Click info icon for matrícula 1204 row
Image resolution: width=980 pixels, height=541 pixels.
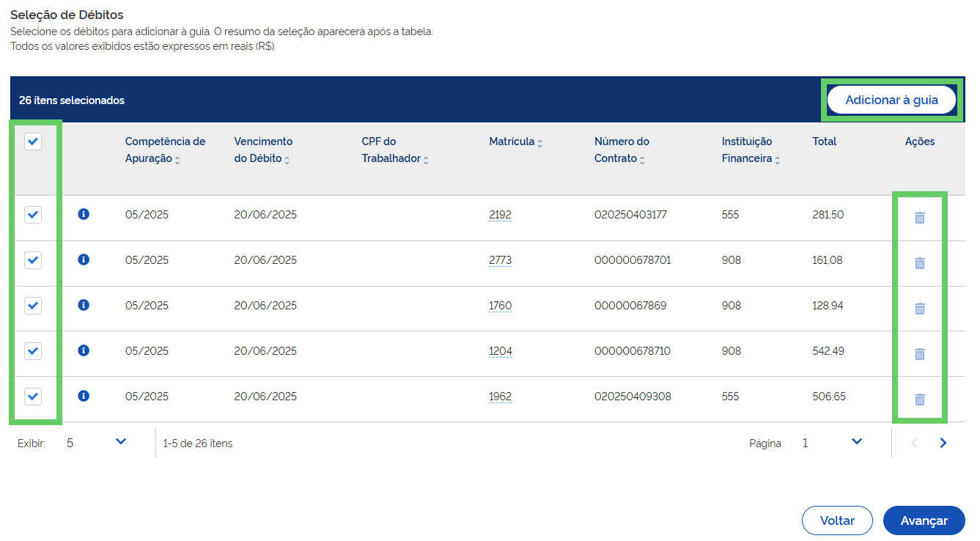pyautogui.click(x=84, y=350)
